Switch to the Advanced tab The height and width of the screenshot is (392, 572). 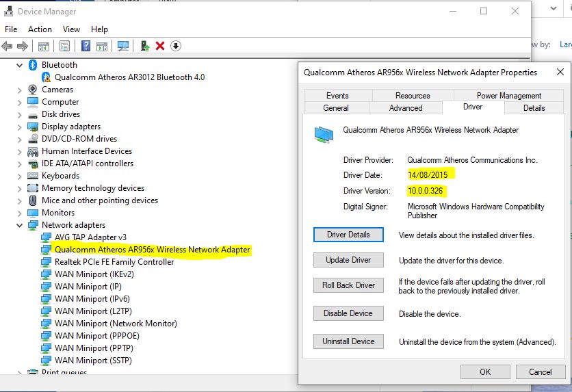pyautogui.click(x=406, y=108)
